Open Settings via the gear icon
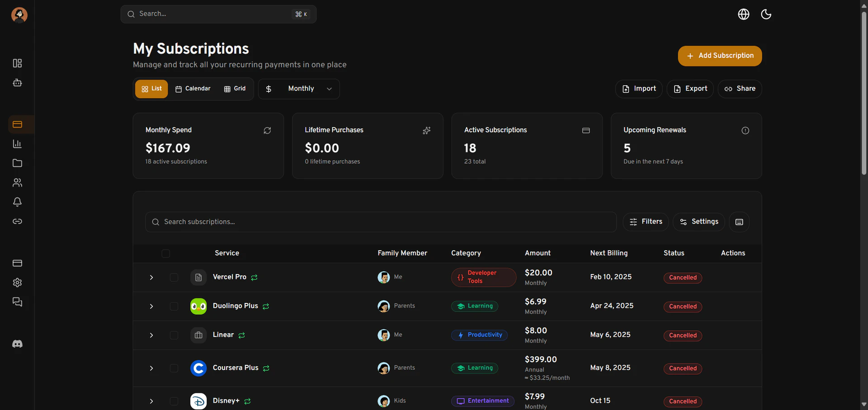This screenshot has height=410, width=868. (x=17, y=283)
